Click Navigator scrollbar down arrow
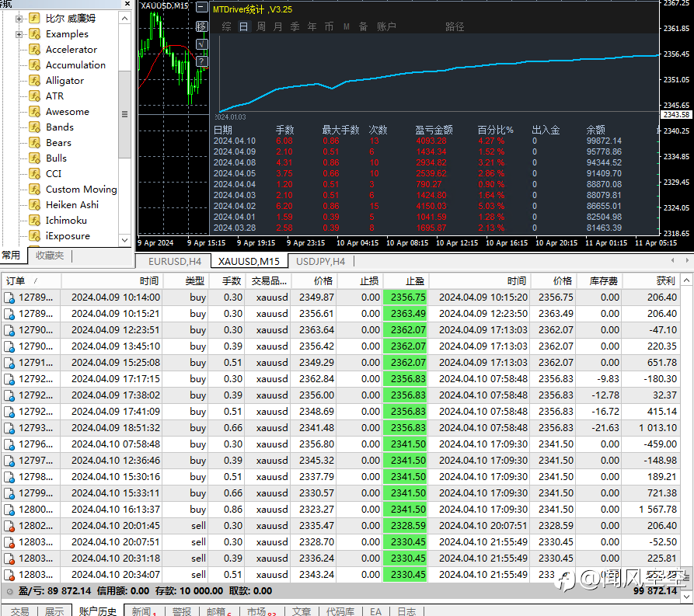This screenshot has height=616, width=694. coord(125,240)
